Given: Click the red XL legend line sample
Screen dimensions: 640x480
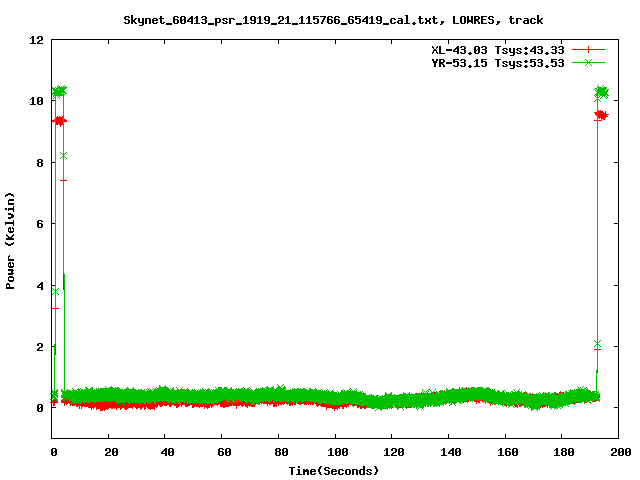Looking at the screenshot, I should point(588,50).
